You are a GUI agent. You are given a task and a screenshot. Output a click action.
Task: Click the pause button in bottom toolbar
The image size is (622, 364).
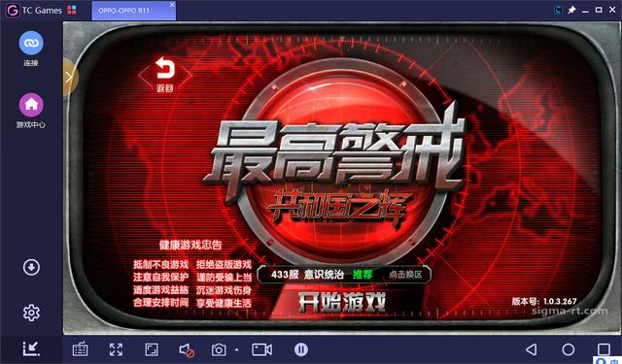coord(301,349)
